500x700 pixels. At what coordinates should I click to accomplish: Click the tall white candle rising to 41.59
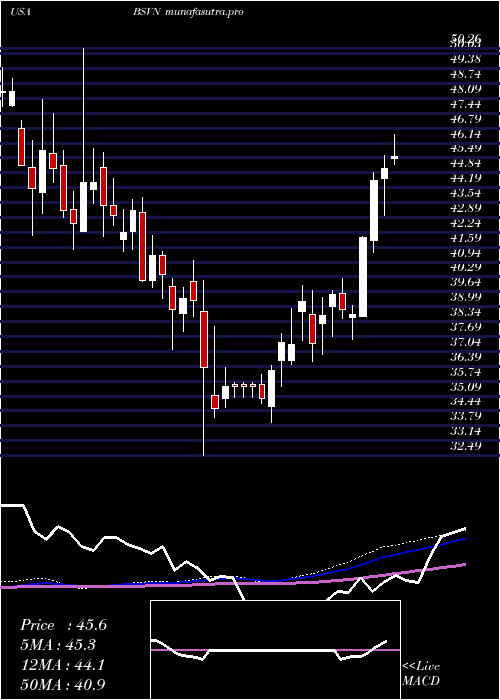click(x=363, y=277)
